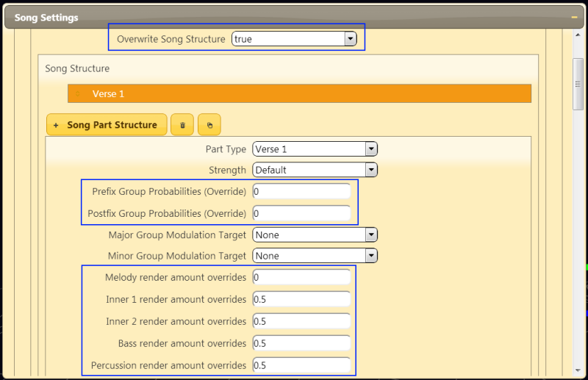
Task: Click Melody render amount overrides field
Action: coord(301,277)
